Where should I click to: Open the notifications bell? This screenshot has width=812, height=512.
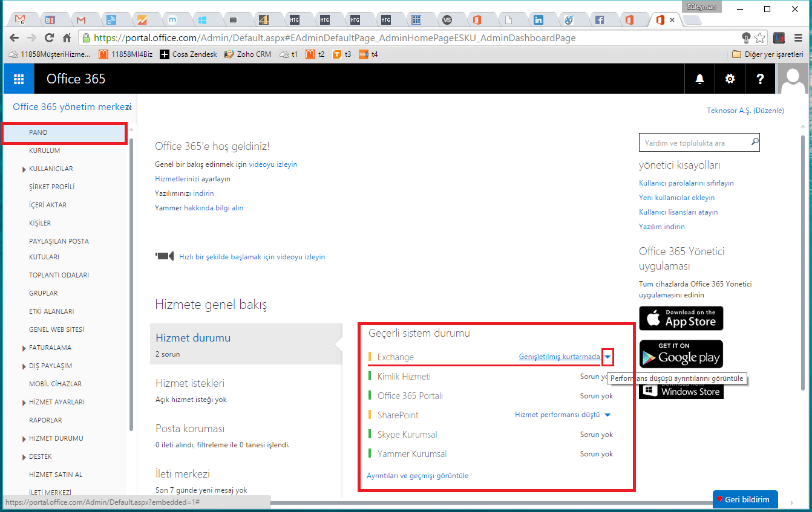tap(699, 79)
